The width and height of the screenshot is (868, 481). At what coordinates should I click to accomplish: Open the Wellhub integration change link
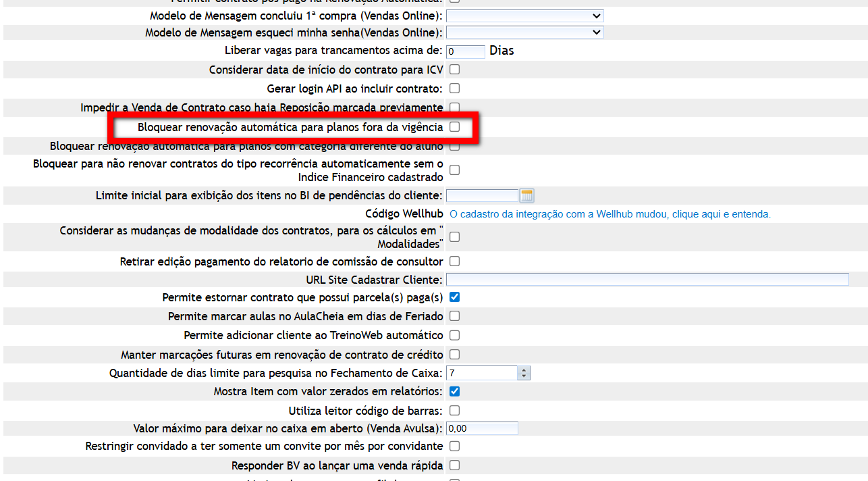(610, 214)
